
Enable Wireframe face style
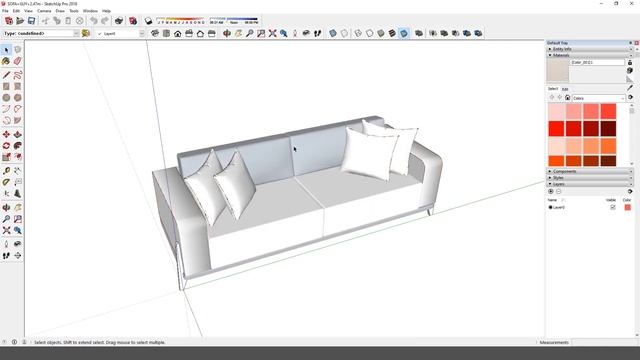coord(358,33)
